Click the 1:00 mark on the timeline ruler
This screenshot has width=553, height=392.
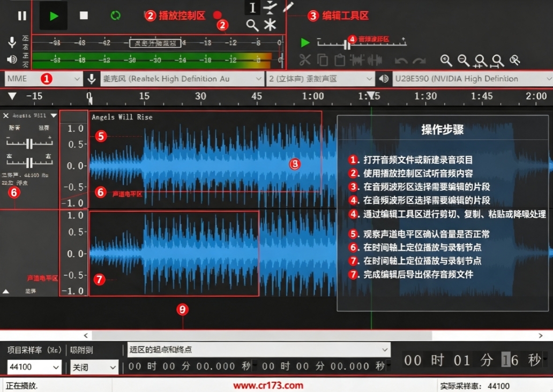313,96
